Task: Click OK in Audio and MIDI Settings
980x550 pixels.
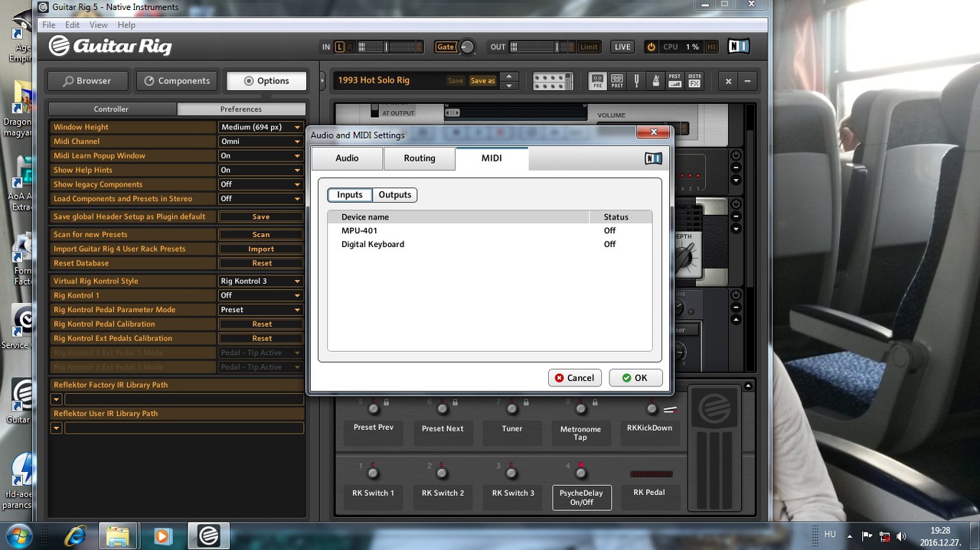Action: coord(635,378)
